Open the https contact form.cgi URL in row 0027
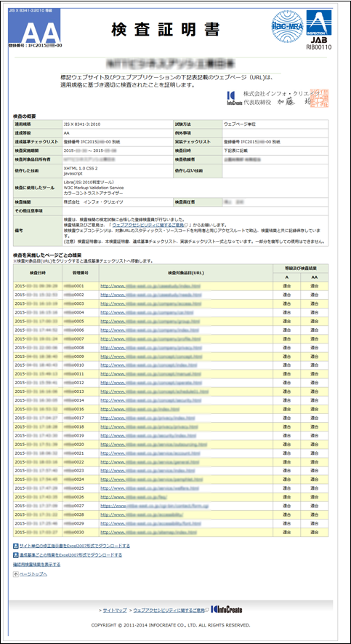This screenshot has height=644, width=351. [156, 506]
